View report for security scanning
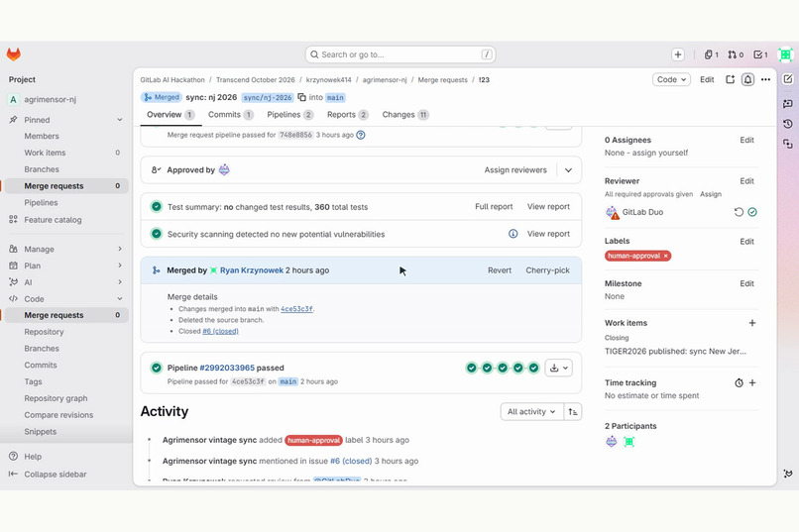This screenshot has width=799, height=532. [x=548, y=234]
